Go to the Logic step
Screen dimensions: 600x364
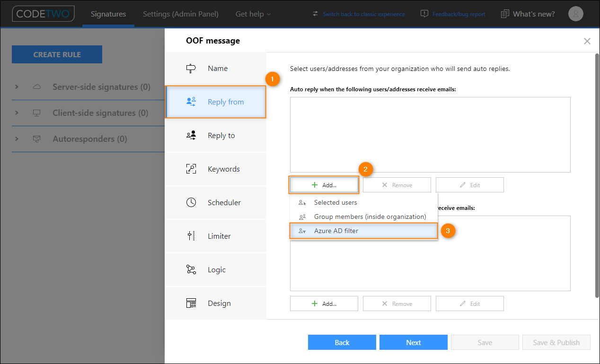coord(215,270)
